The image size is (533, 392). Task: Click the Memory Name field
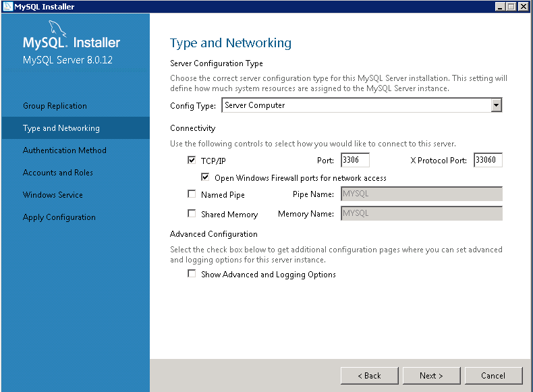pyautogui.click(x=422, y=213)
